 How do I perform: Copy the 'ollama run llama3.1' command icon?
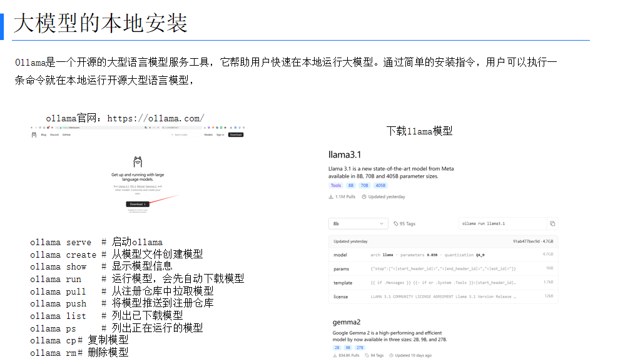pos(552,224)
